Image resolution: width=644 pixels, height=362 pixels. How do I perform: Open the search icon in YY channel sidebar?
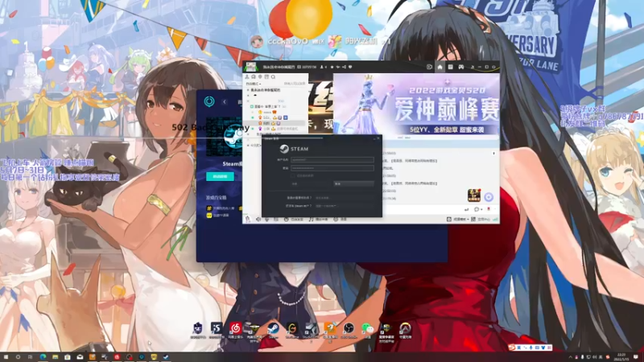tap(273, 77)
